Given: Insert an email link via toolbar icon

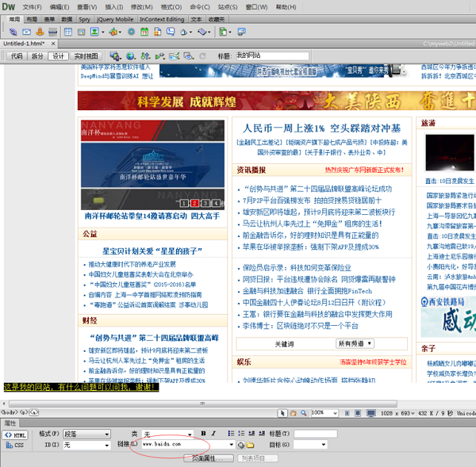Looking at the screenshot, I should pyautogui.click(x=26, y=32).
